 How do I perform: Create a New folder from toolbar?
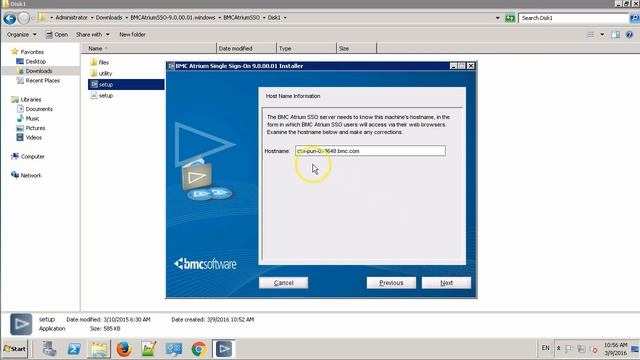[x=132, y=35]
